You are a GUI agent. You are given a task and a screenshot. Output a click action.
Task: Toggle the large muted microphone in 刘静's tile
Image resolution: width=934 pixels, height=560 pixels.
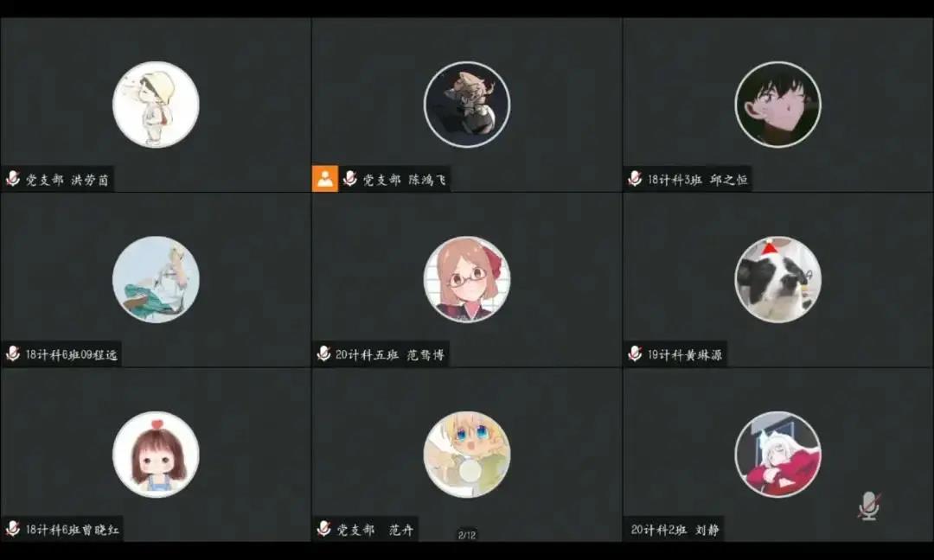point(869,506)
